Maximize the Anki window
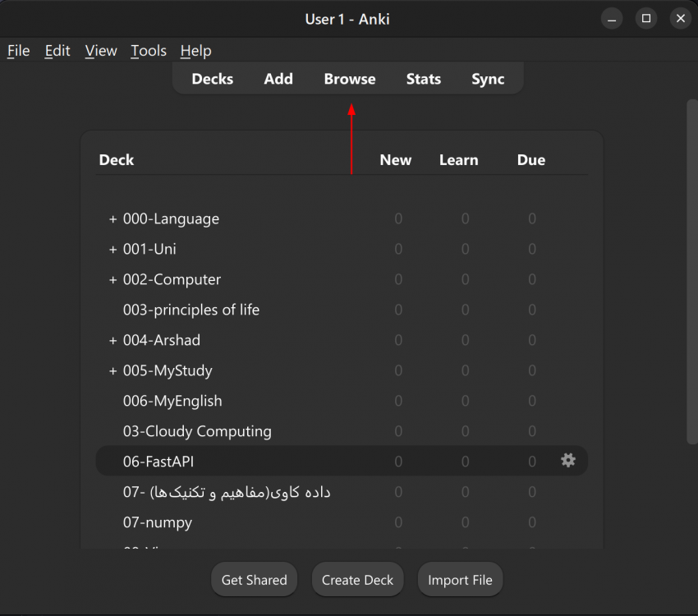The image size is (698, 616). pyautogui.click(x=646, y=18)
